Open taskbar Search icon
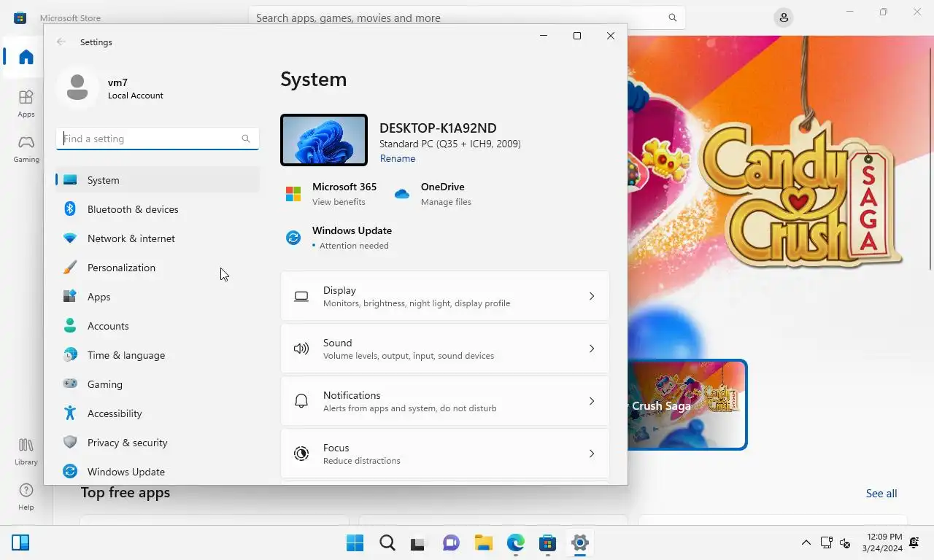This screenshot has width=934, height=560. [x=387, y=542]
